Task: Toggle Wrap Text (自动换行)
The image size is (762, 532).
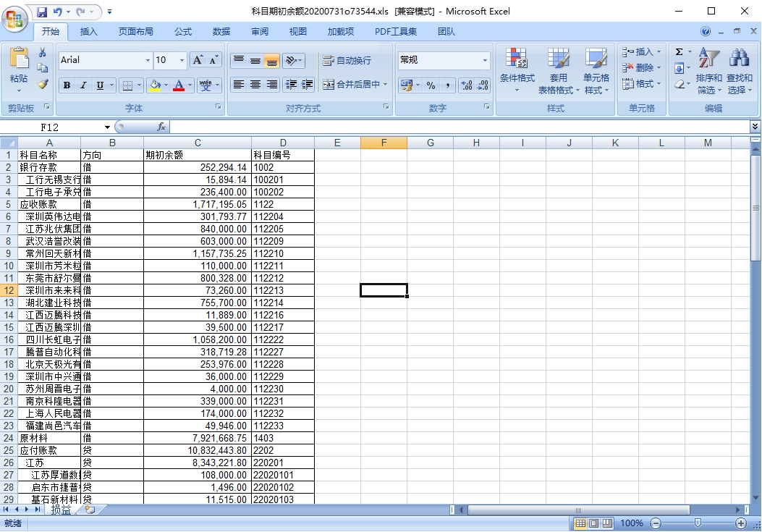Action: [x=347, y=61]
